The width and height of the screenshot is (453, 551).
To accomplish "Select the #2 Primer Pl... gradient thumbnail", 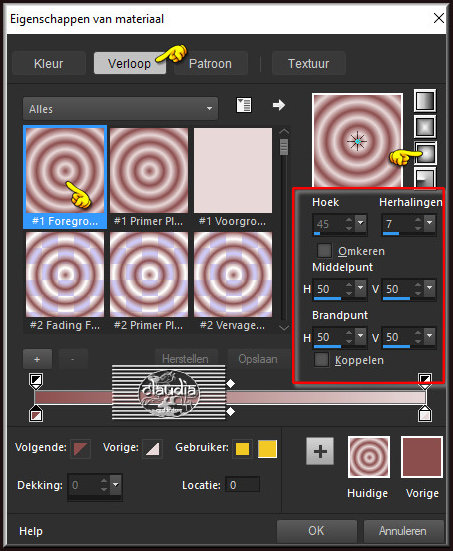I will pyautogui.click(x=149, y=281).
